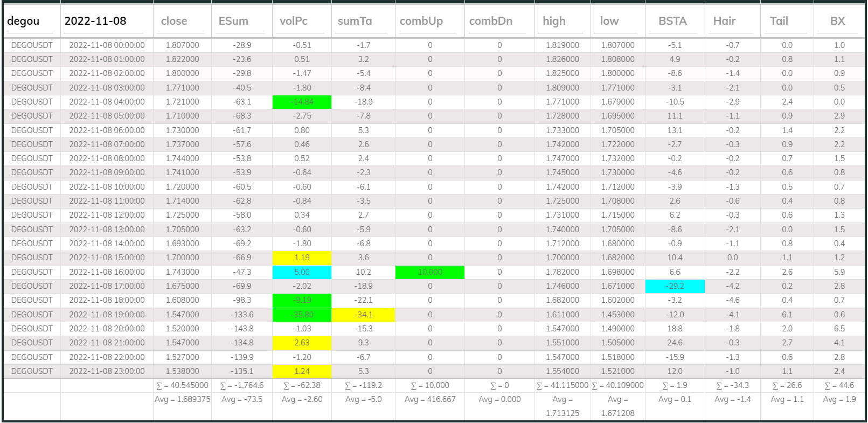Click the sumTa column header
This screenshot has height=423, width=868.
point(355,21)
